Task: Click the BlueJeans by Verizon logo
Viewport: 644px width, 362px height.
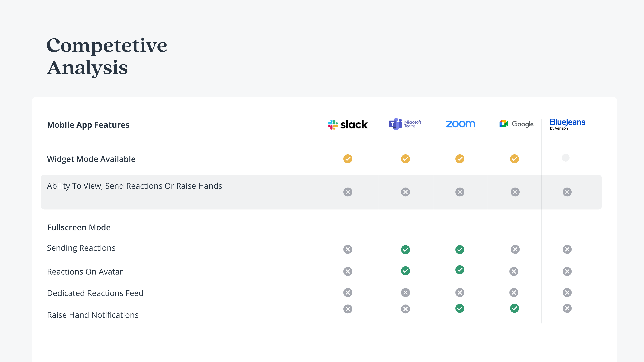Action: pyautogui.click(x=568, y=124)
